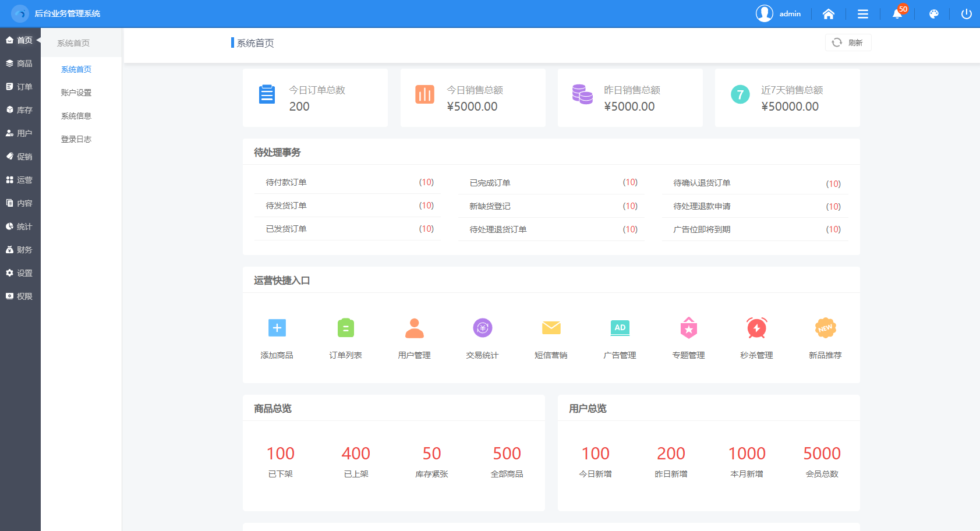Open 用户管理 shortcut icon

(x=415, y=328)
